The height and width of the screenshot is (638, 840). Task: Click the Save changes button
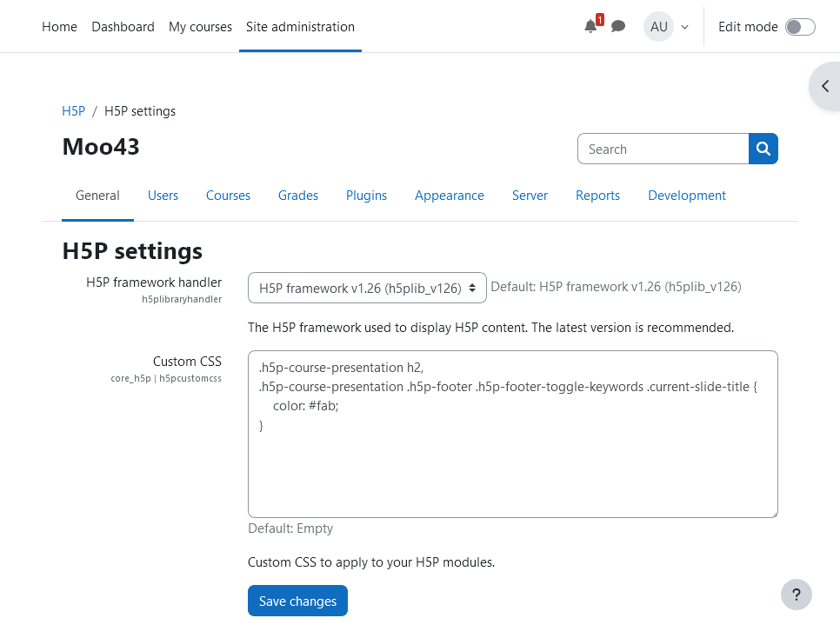point(298,601)
